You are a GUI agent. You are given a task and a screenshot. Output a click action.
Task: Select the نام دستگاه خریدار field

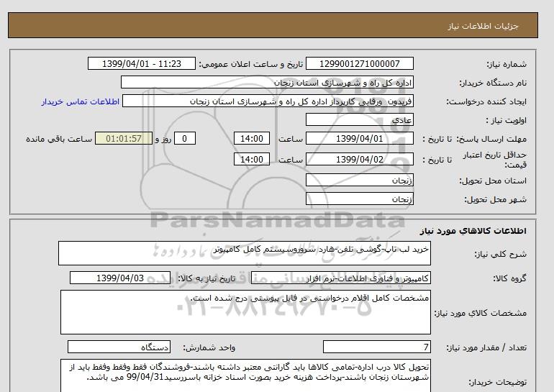coord(267,82)
